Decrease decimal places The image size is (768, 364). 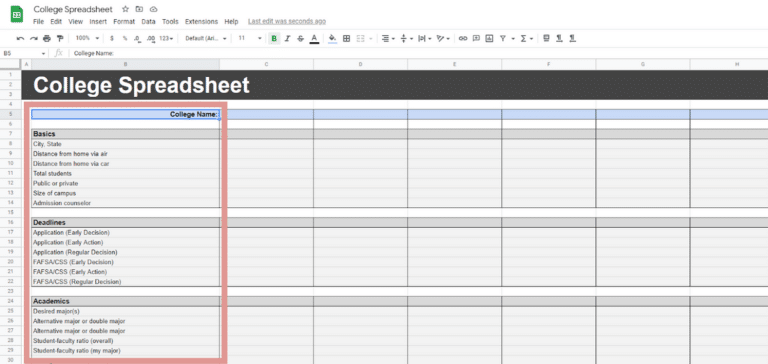[137, 38]
